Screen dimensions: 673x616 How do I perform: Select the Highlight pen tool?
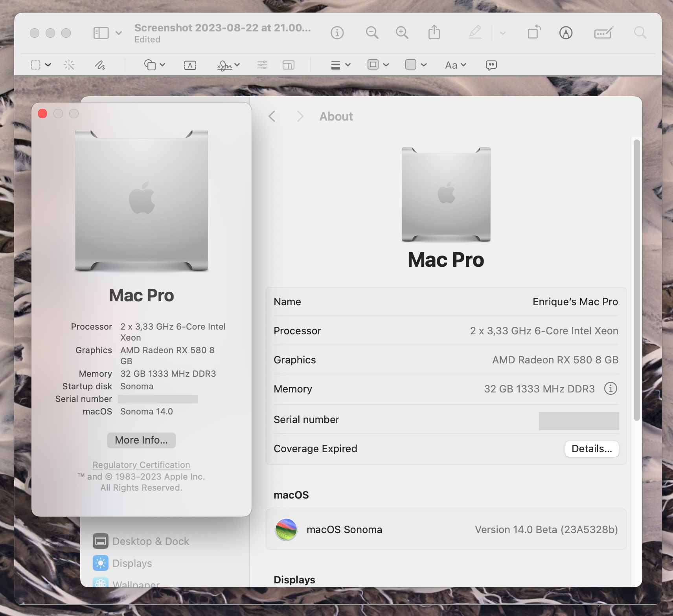475,33
